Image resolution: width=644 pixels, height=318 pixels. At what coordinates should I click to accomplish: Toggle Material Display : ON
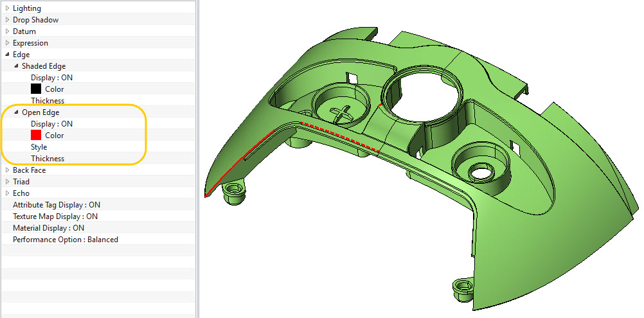48,227
